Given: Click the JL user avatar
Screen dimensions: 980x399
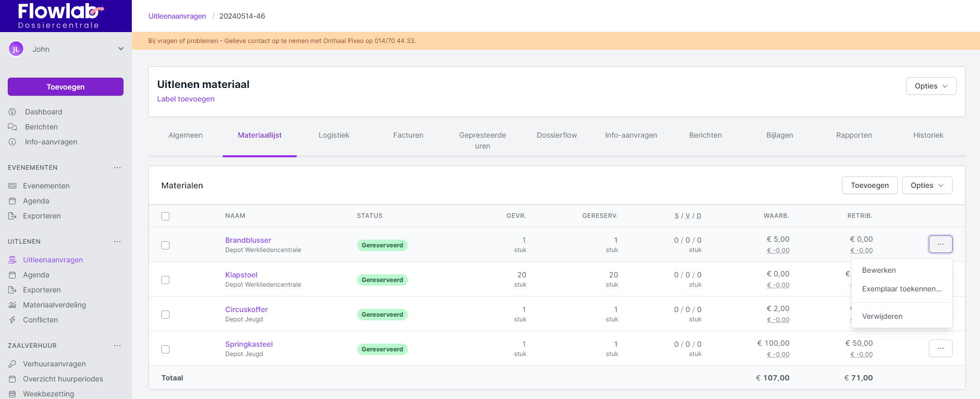Looking at the screenshot, I should click(16, 49).
